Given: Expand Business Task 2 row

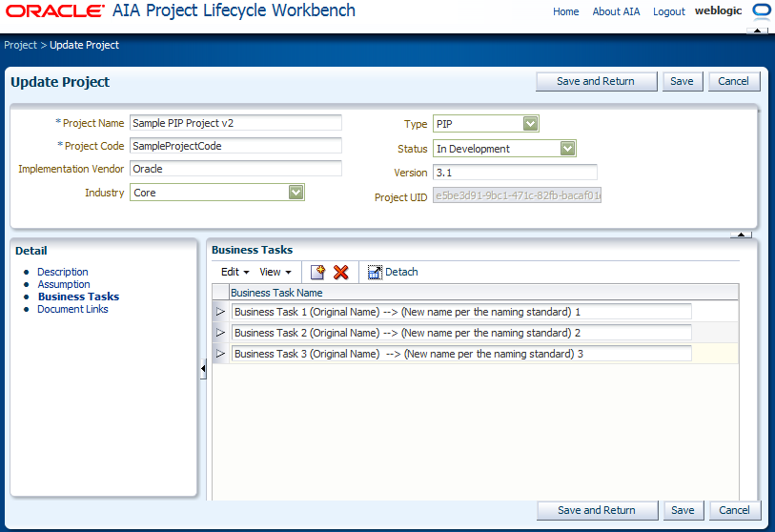Looking at the screenshot, I should tap(220, 333).
